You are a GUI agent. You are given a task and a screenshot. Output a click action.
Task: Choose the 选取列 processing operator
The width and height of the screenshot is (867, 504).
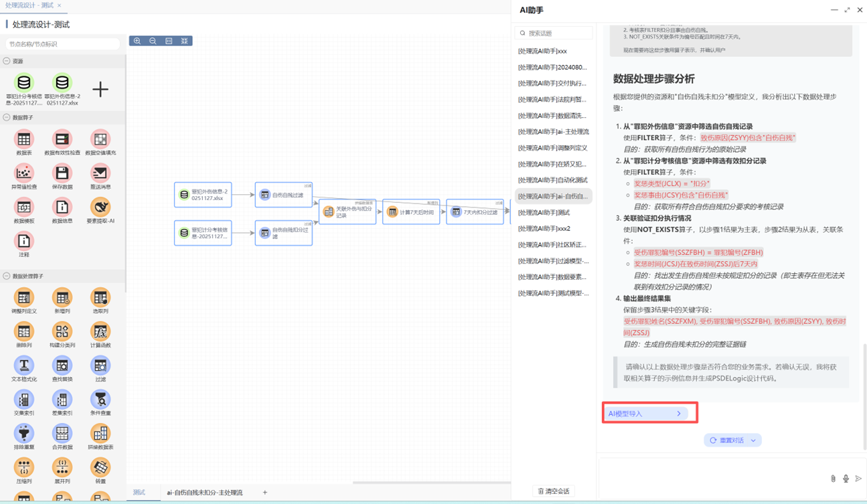[x=100, y=298]
